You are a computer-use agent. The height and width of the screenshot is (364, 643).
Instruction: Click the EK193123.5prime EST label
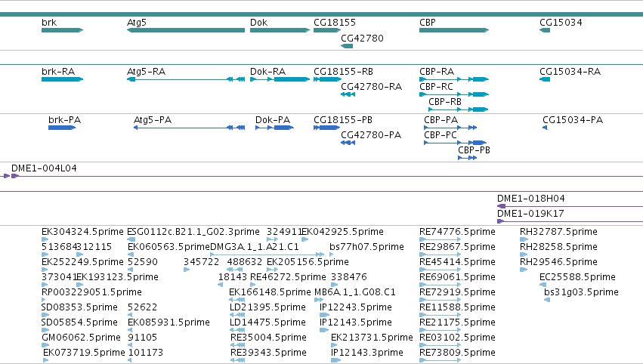[117, 277]
